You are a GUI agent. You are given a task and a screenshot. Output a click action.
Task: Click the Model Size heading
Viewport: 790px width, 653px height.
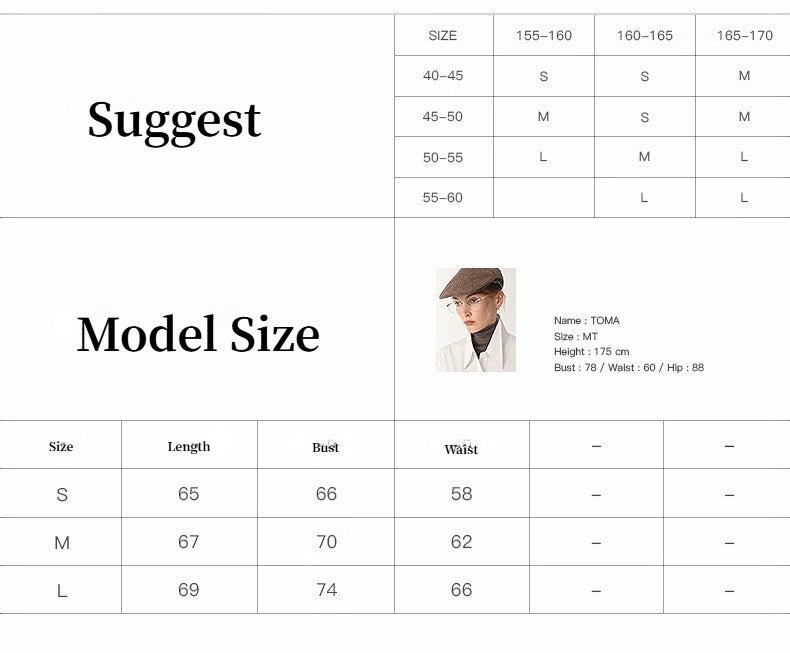(198, 335)
